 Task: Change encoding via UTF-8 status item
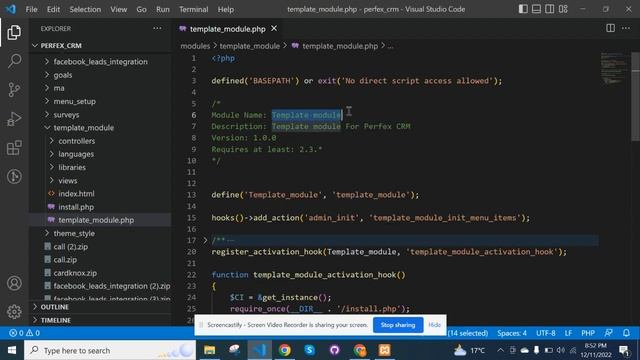[546, 333]
